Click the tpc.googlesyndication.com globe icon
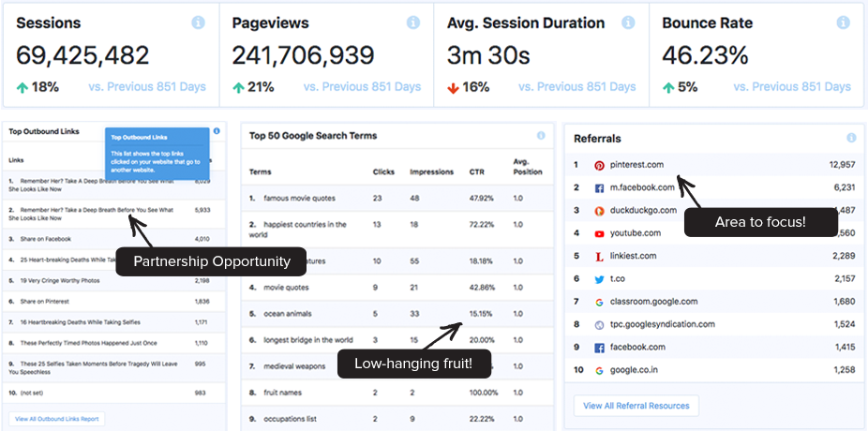 click(x=599, y=325)
